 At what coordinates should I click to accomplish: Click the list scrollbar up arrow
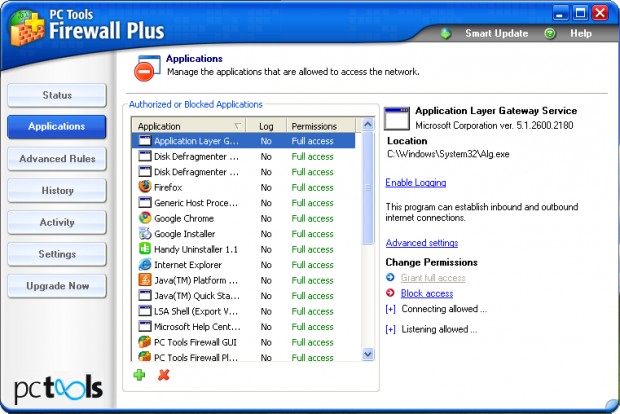point(368,125)
